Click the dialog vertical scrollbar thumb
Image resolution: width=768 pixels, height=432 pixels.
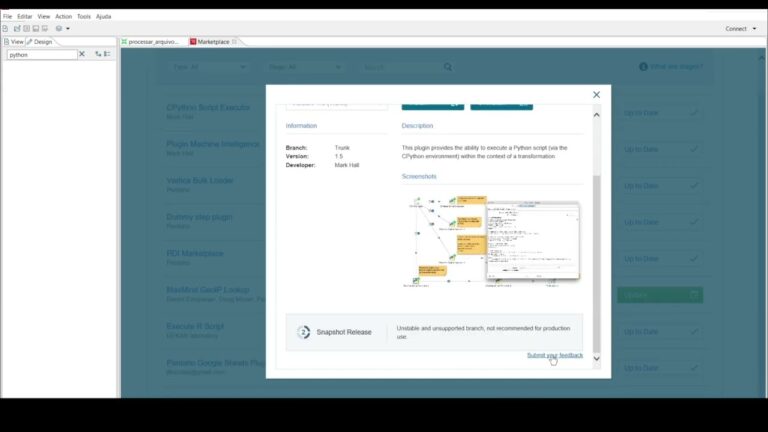click(596, 264)
